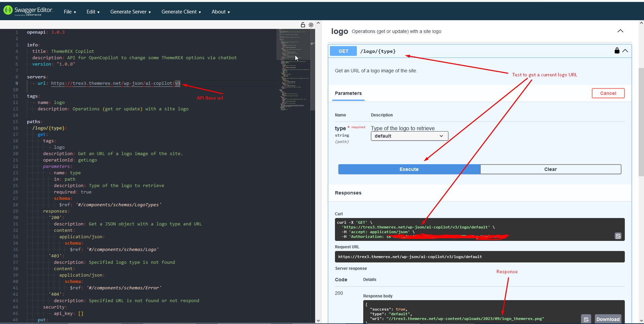Click the preview pane scroll up arrow

(641, 23)
